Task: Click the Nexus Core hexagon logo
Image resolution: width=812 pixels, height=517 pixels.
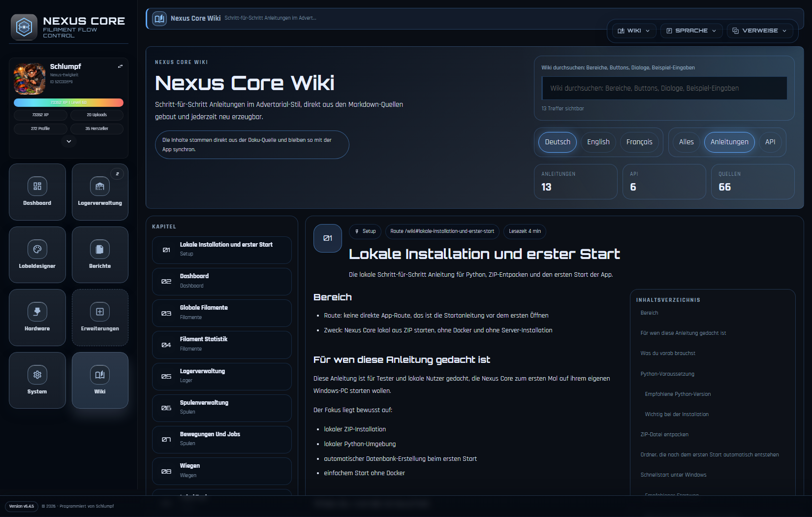Action: point(24,27)
